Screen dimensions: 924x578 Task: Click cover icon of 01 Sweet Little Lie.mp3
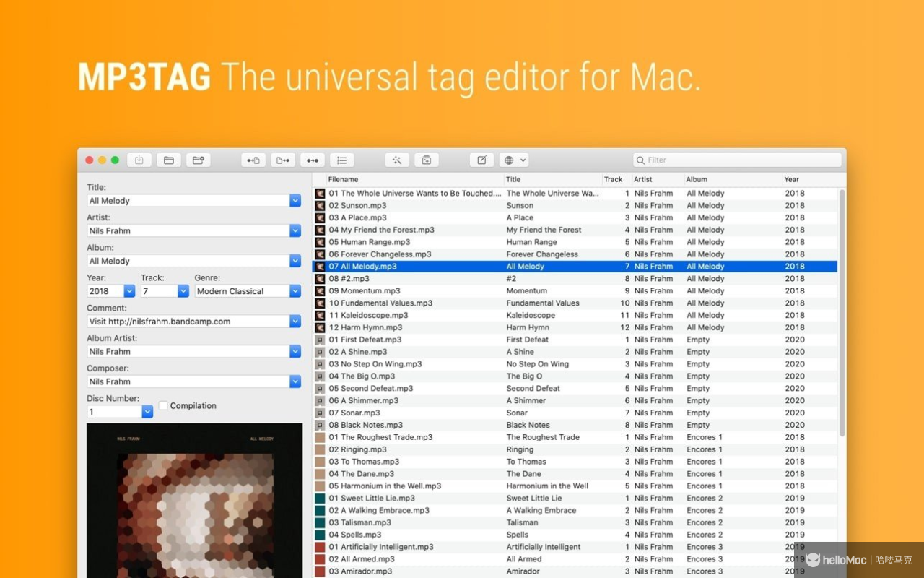click(320, 498)
